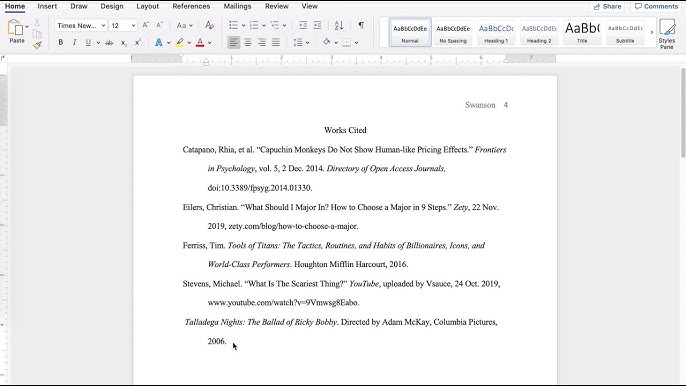Expand the styles gallery arrow
This screenshot has width=686, height=386.
(x=651, y=32)
